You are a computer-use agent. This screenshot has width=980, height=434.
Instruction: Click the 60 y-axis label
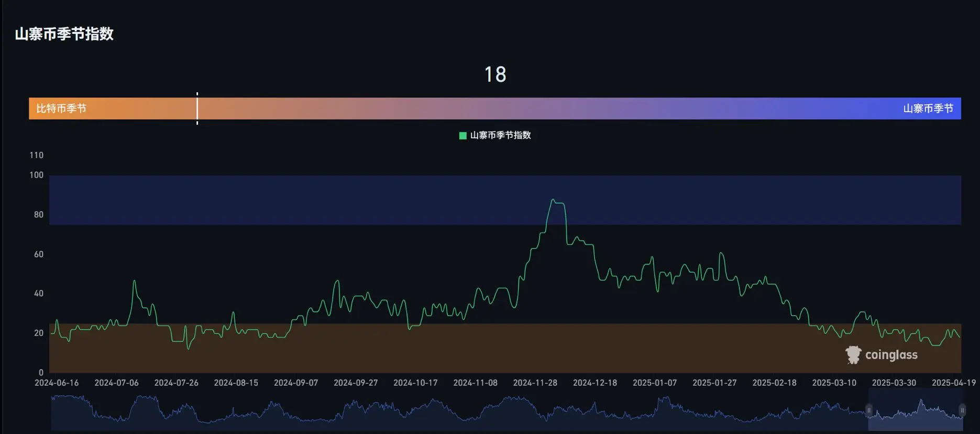coord(39,254)
